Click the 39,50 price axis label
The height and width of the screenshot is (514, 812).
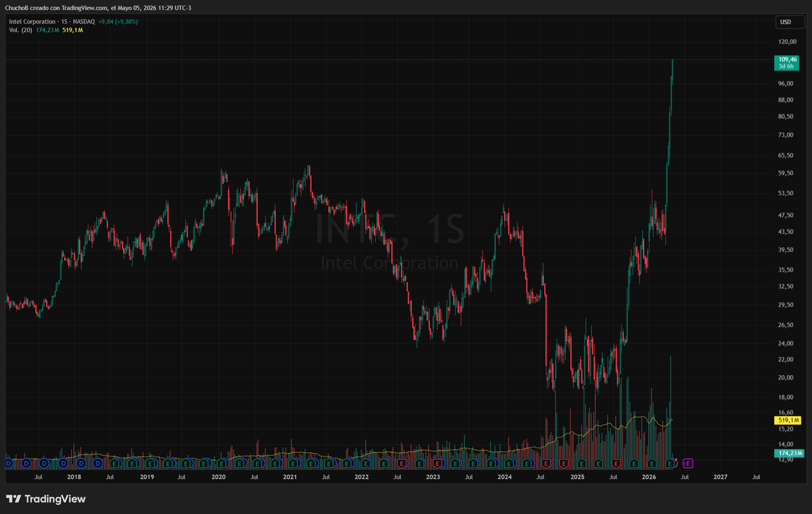coord(786,250)
